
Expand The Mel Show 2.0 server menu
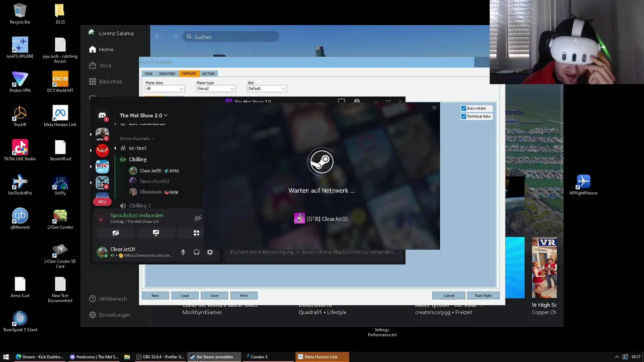143,115
